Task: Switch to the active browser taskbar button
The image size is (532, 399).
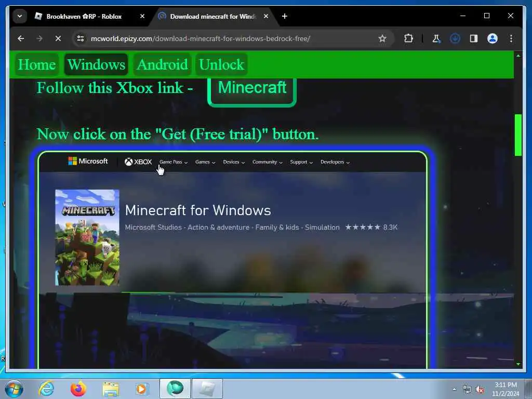Action: (x=175, y=389)
